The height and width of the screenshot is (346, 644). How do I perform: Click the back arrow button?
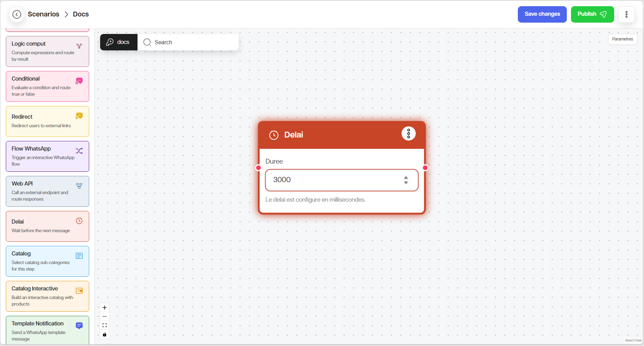pos(17,14)
